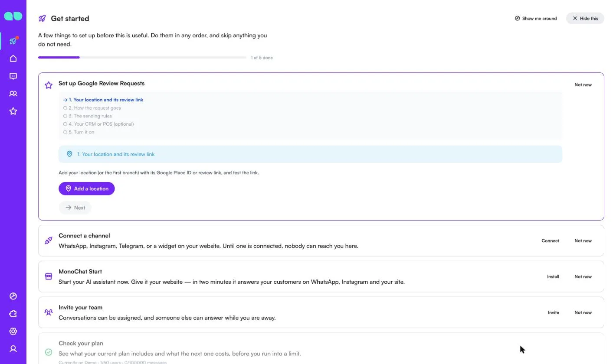This screenshot has width=616, height=364.
Task: Select step 5 Turn it on
Action: pyautogui.click(x=79, y=132)
